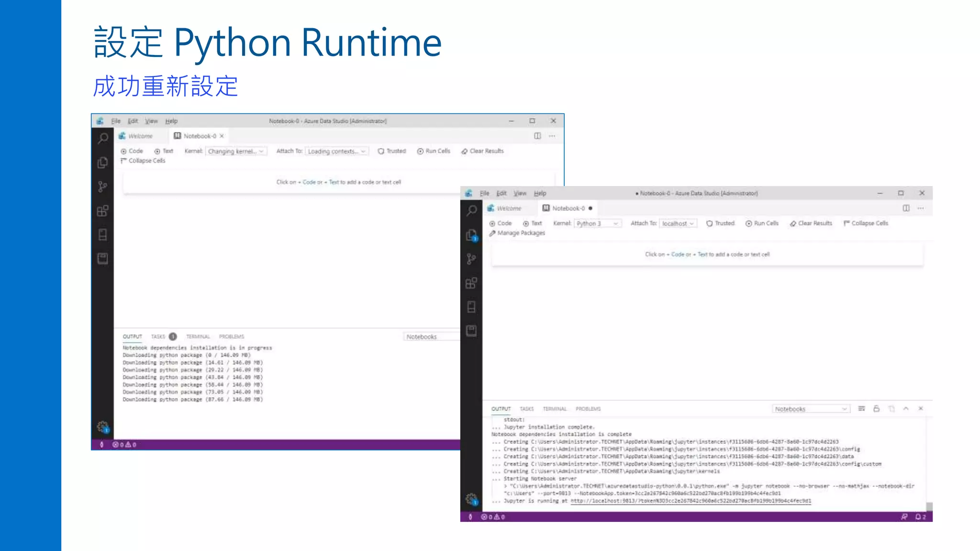Open more actions ellipsis in left window
Image resolution: width=980 pixels, height=551 pixels.
tap(552, 136)
